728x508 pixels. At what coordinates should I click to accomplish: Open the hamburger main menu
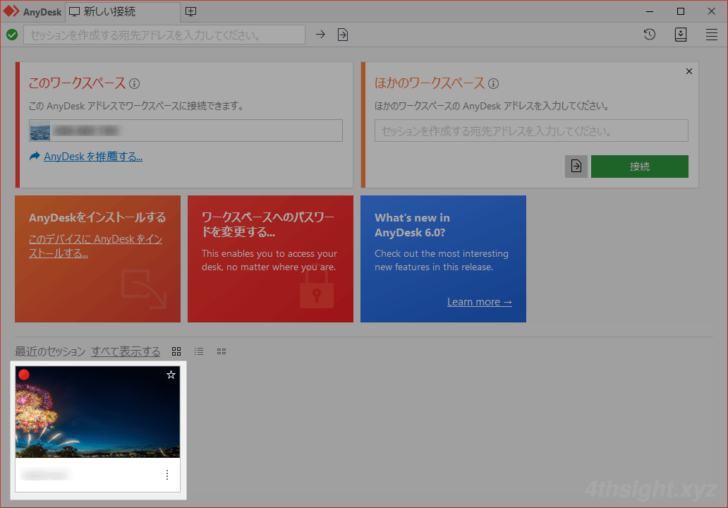tap(712, 34)
